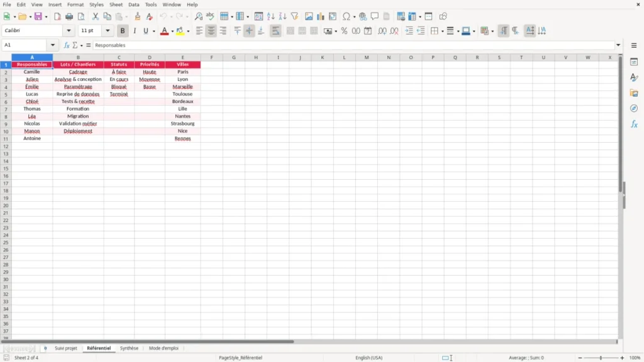Click the English (USA) language status
Screen dimensions: 644x362
coord(369,358)
